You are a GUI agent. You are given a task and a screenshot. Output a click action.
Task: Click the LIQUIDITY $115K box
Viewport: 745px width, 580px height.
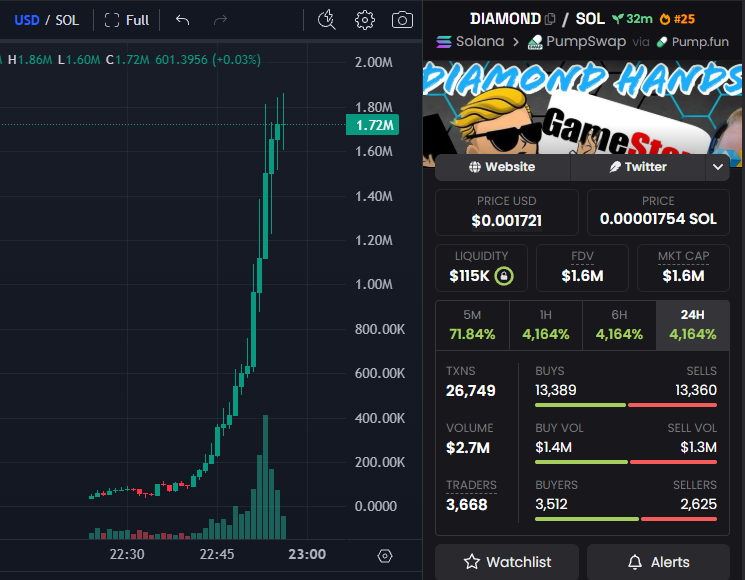(481, 268)
